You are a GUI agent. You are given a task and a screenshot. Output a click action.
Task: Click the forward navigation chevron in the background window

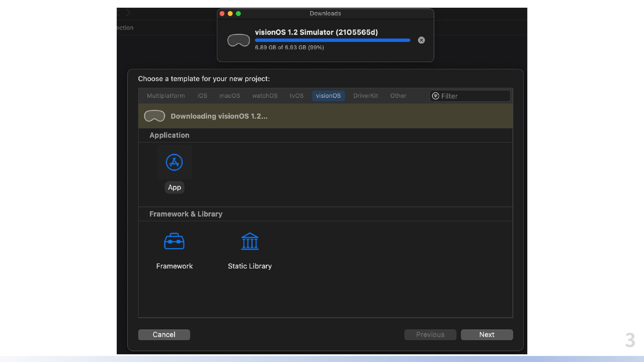(128, 13)
